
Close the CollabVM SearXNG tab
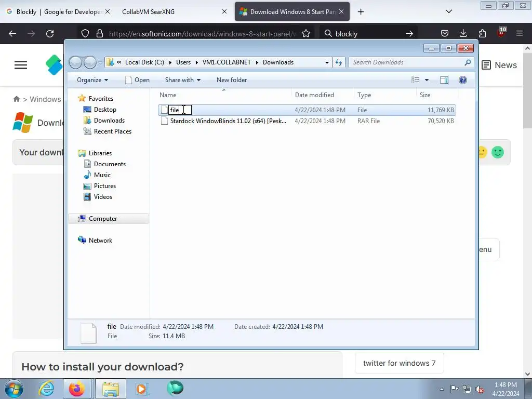(224, 11)
